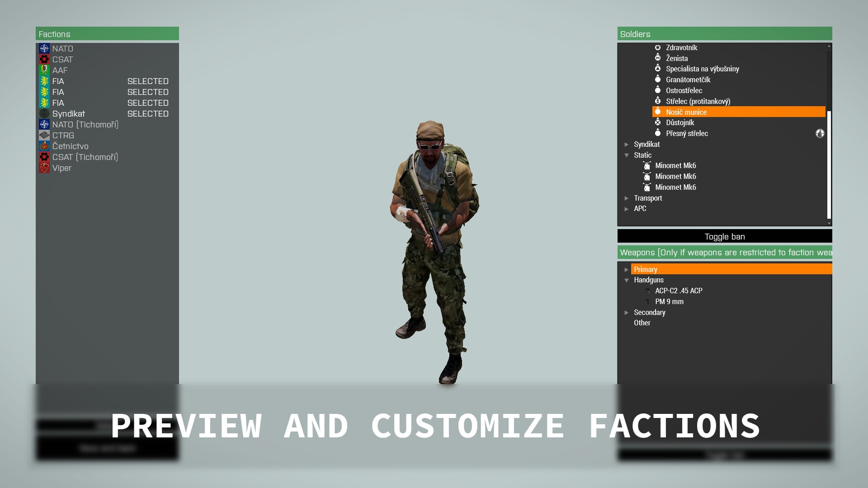Click icon beside Přesný střelec on right

[x=820, y=133]
